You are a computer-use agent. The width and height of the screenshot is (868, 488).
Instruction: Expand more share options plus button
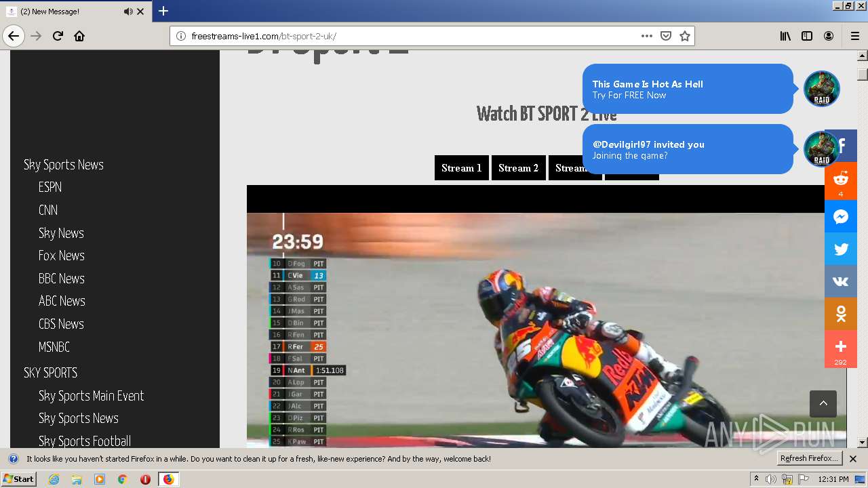pos(841,348)
